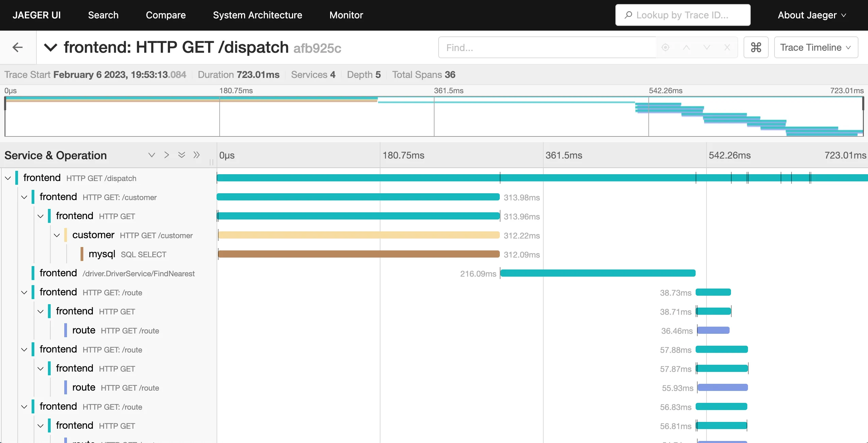Click the mysql 312.09ms brown span bar
This screenshot has width=868, height=443.
point(359,254)
